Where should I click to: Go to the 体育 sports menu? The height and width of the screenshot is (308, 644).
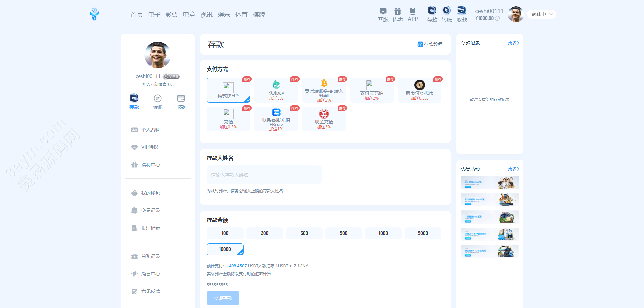241,15
